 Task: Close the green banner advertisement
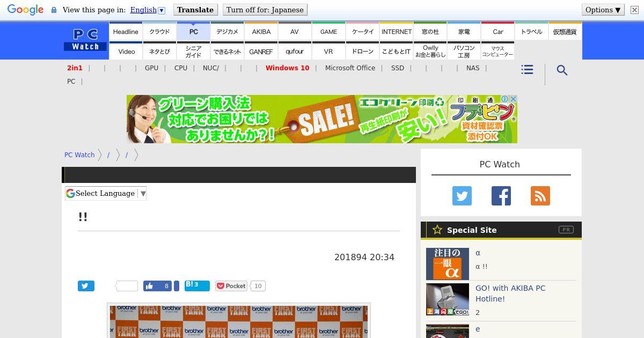coord(513,99)
